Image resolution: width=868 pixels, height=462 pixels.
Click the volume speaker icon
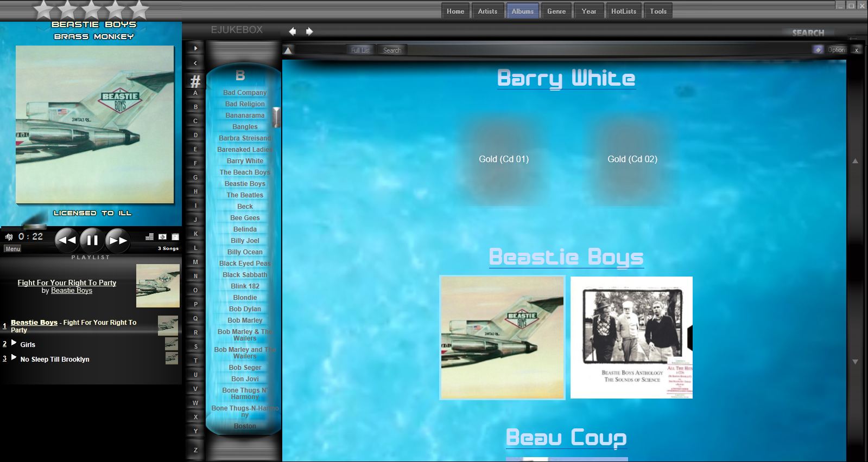(9, 237)
